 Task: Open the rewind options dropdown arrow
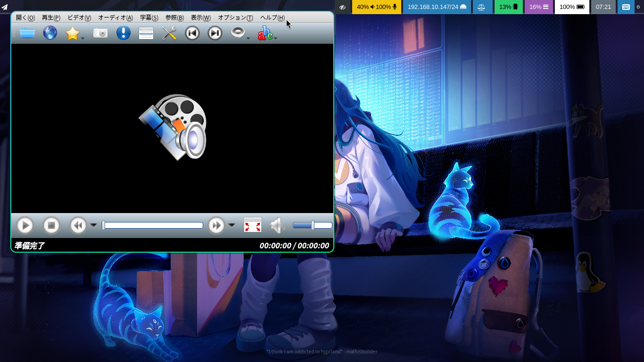point(93,225)
